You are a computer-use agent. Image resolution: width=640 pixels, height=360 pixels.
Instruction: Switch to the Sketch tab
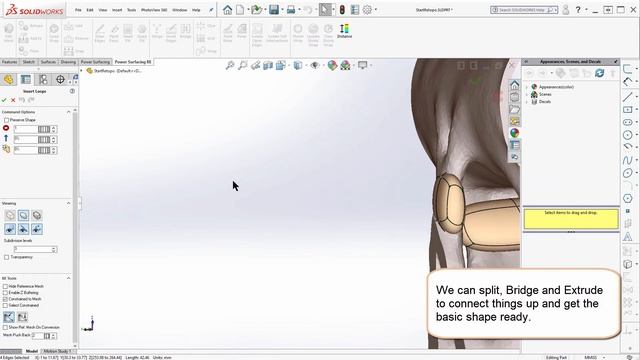tap(29, 62)
